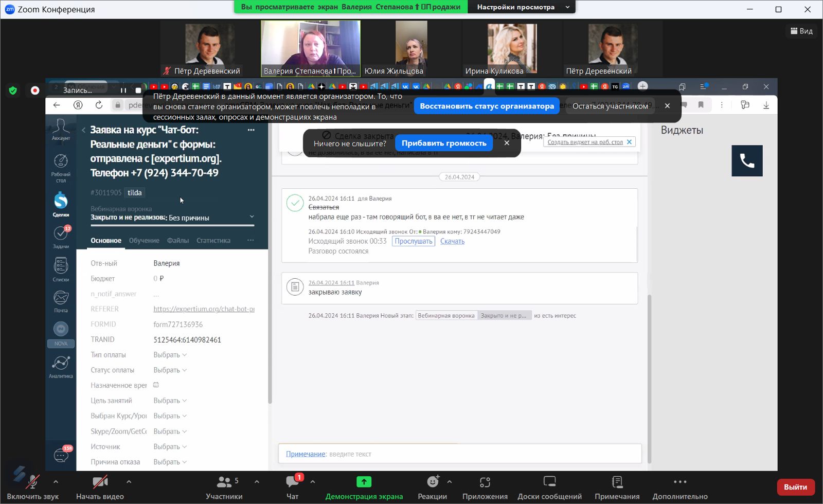Select Валерия Степанова video thumbnail
This screenshot has height=504, width=823.
[x=311, y=48]
